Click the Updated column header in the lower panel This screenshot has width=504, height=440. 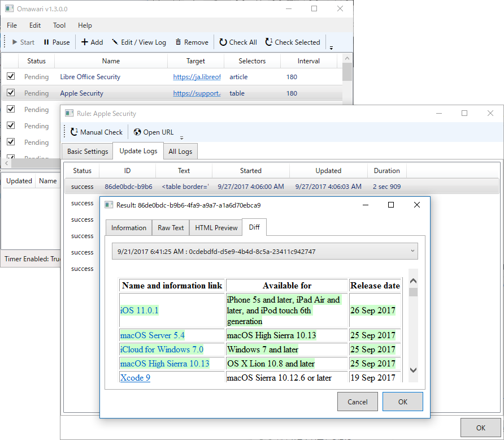coord(19,181)
